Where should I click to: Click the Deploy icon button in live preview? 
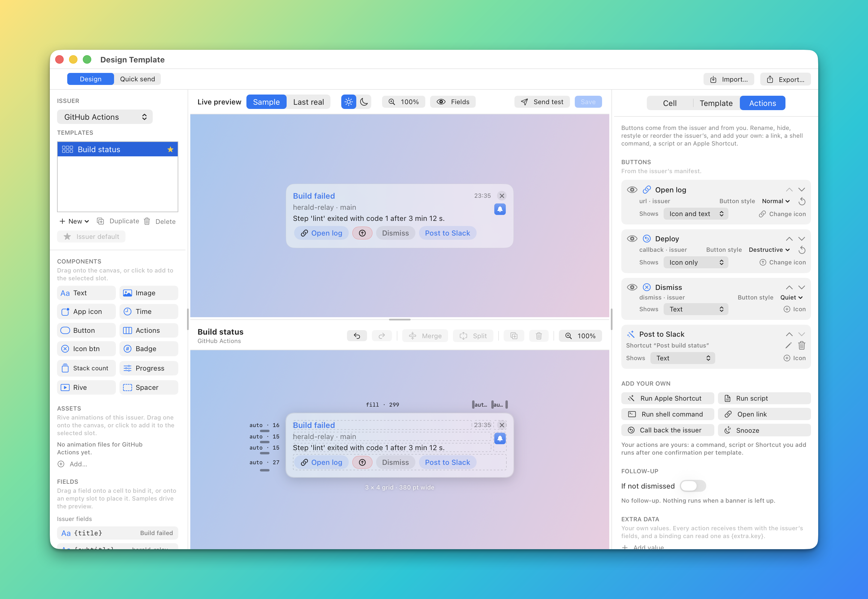362,233
